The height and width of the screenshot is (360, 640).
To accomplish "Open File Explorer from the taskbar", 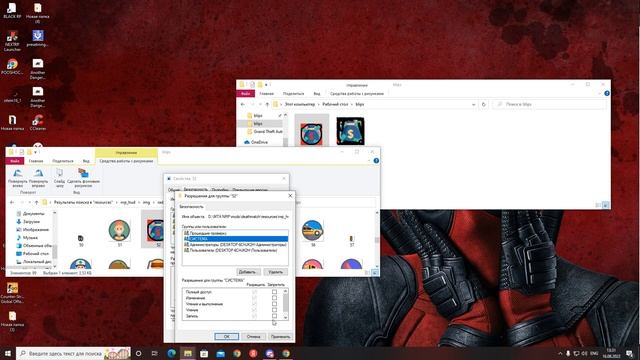I will coord(188,353).
